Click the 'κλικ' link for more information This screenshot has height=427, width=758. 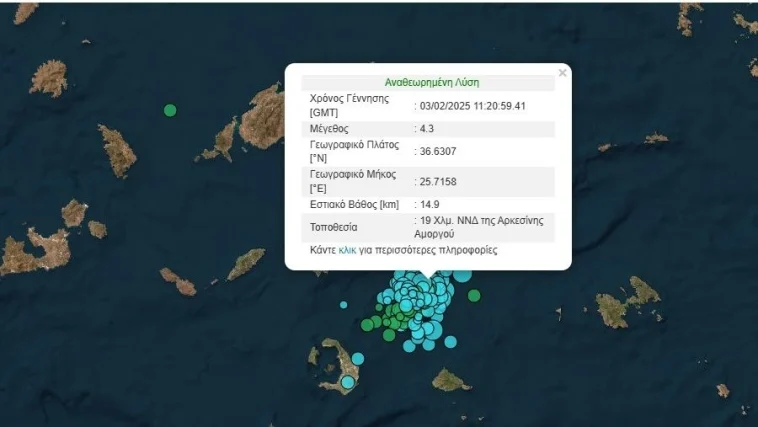point(347,250)
